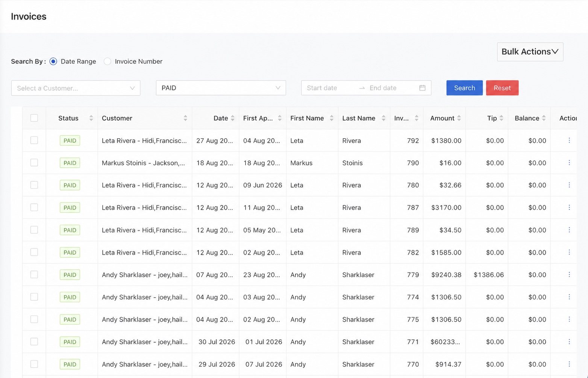Click the 30 Jul 2026 date cell
This screenshot has width=588, height=378.
(x=216, y=342)
